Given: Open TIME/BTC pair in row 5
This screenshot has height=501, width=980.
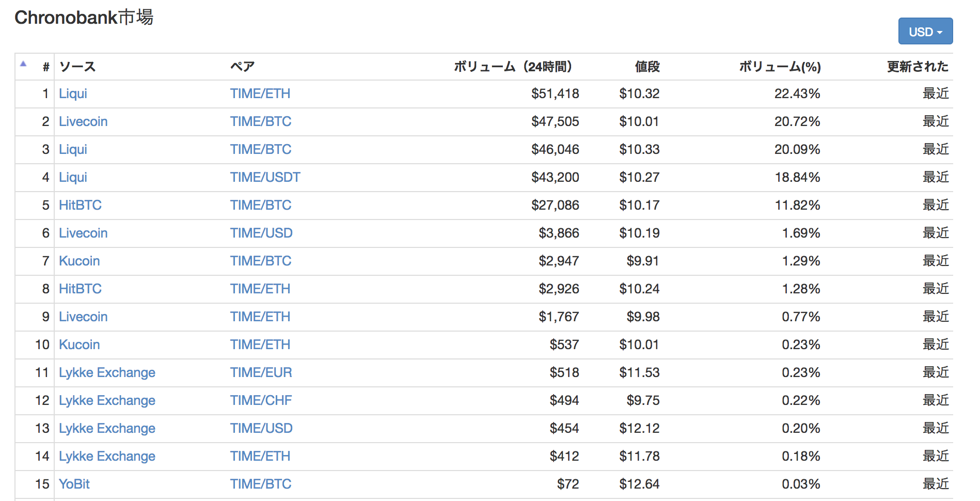Looking at the screenshot, I should (261, 205).
